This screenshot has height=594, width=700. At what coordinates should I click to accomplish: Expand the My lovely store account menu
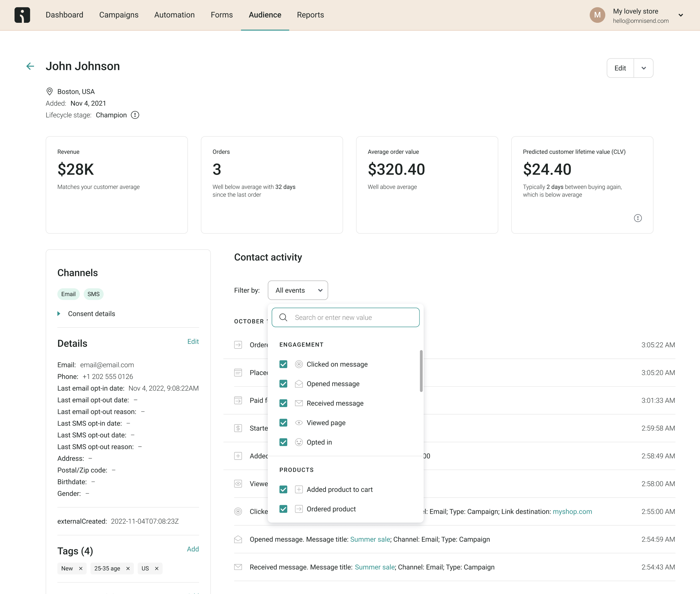681,15
